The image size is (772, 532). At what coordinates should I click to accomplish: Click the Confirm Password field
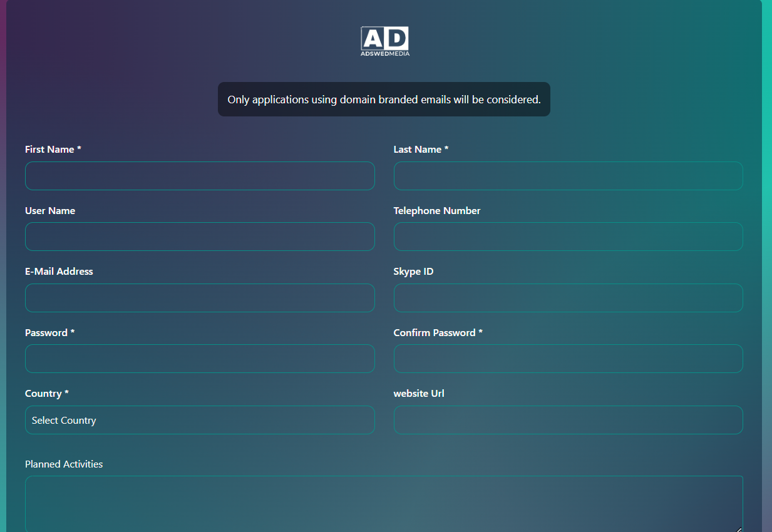pos(568,359)
